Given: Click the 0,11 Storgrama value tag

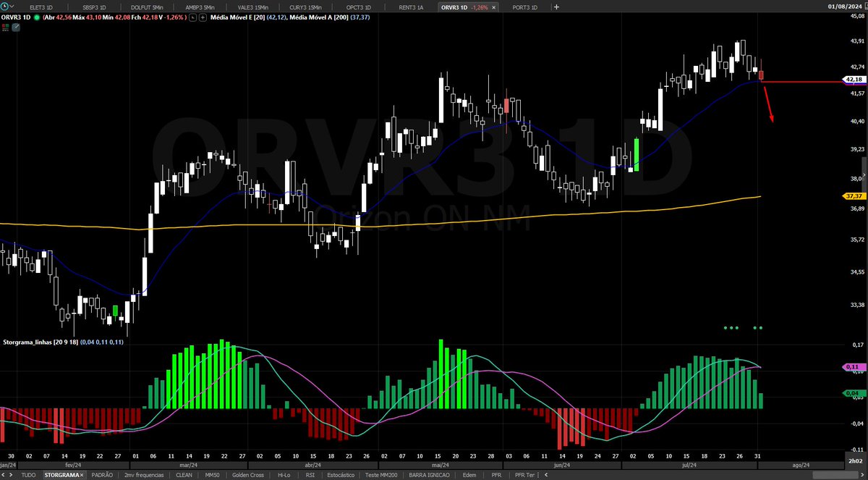Looking at the screenshot, I should coord(854,367).
